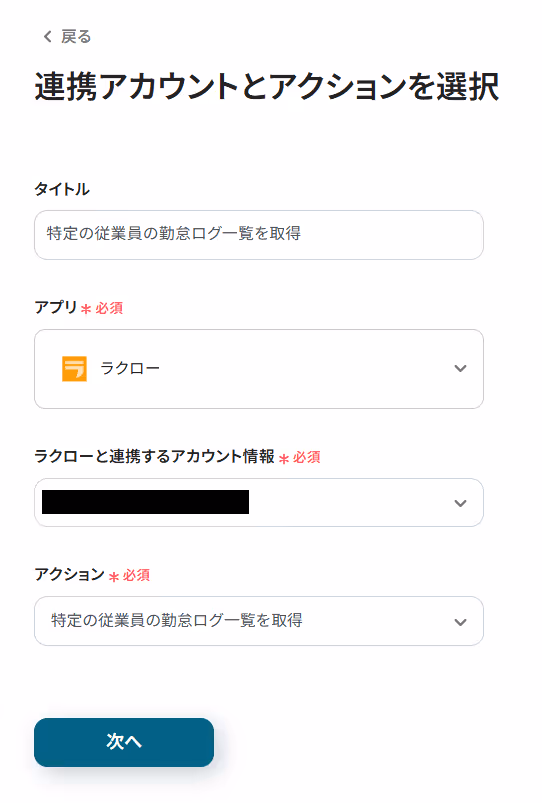Expand the アプリ dropdown chevron
Viewport: 542px width, 803px height.
point(460,369)
